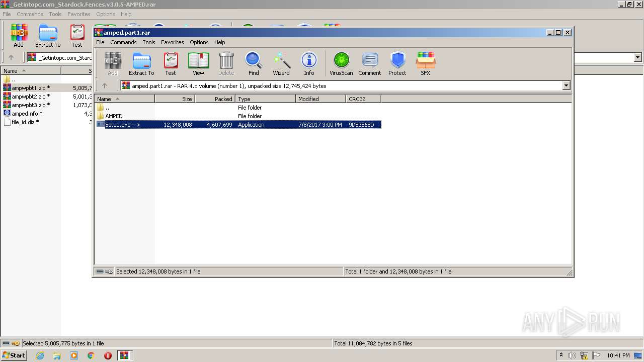Click the Protect shield icon
Image resolution: width=644 pixels, height=362 pixels.
[x=397, y=64]
